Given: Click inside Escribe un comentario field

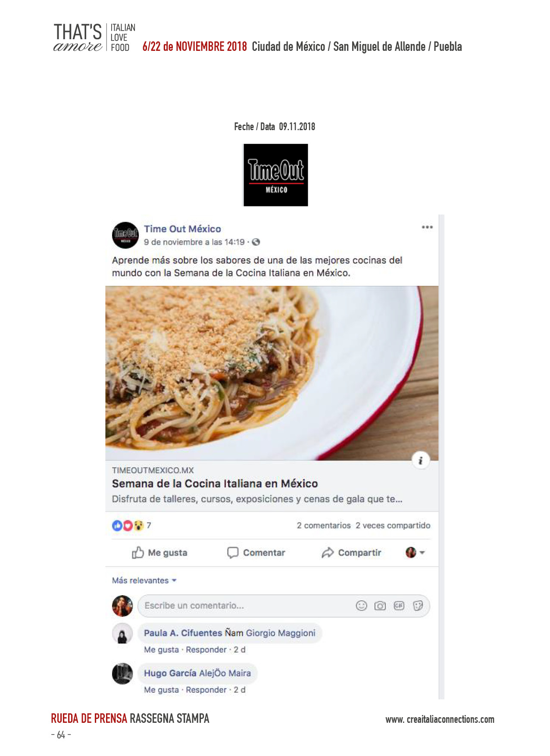Looking at the screenshot, I should pos(246,606).
